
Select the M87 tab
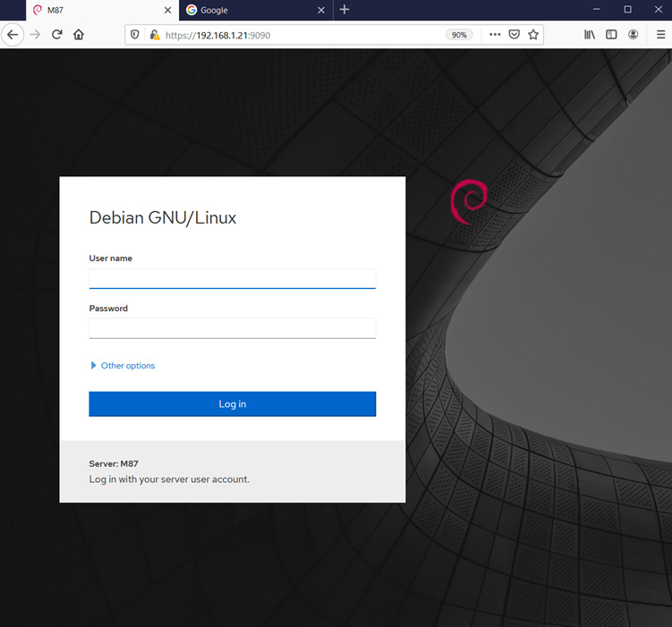[89, 10]
